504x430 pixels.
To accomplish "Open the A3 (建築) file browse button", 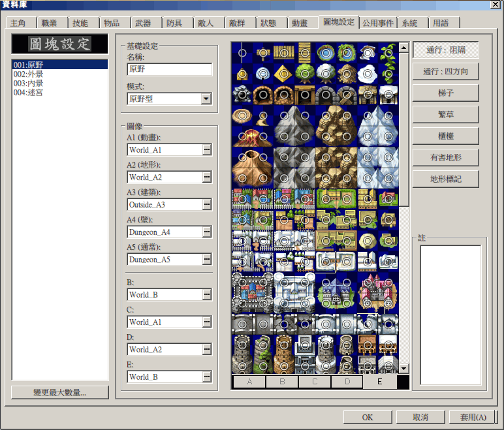I will click(x=207, y=204).
